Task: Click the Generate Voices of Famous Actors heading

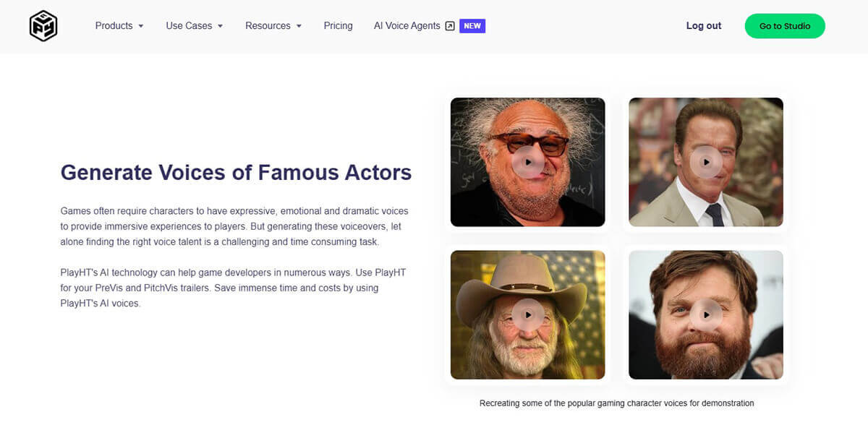Action: (x=236, y=172)
